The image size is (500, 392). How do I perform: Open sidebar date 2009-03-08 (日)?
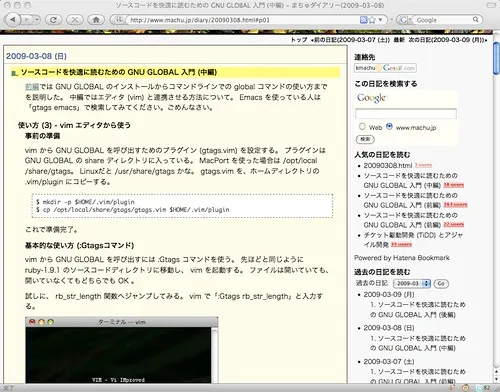(x=389, y=328)
